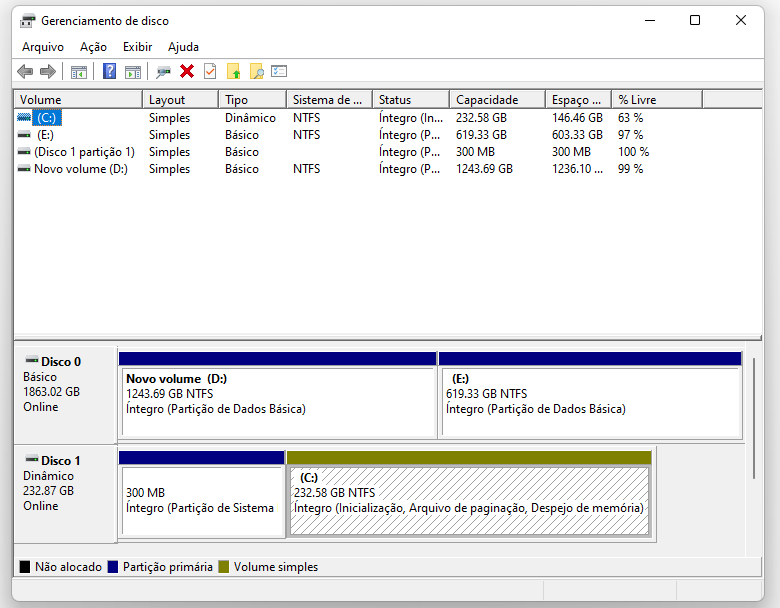Screen dimensions: 780x608
Task: Click the 97 % free cell
Action: pyautogui.click(x=630, y=135)
